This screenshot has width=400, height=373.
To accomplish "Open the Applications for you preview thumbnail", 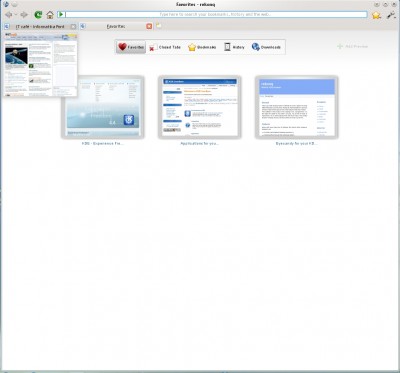I will click(x=199, y=107).
